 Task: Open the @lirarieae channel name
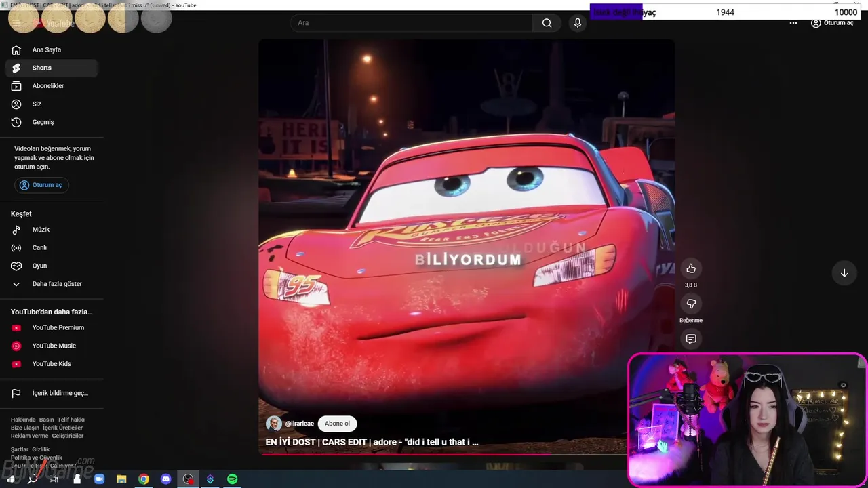[x=300, y=424]
